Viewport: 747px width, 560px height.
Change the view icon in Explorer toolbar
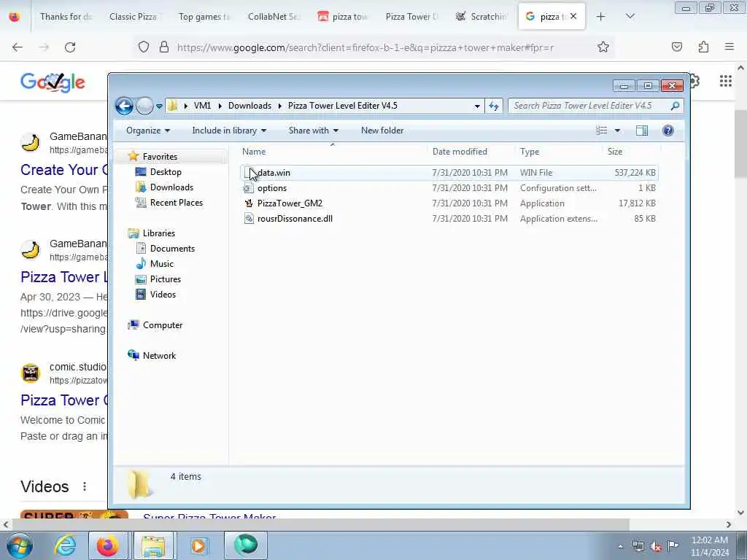[x=602, y=131]
